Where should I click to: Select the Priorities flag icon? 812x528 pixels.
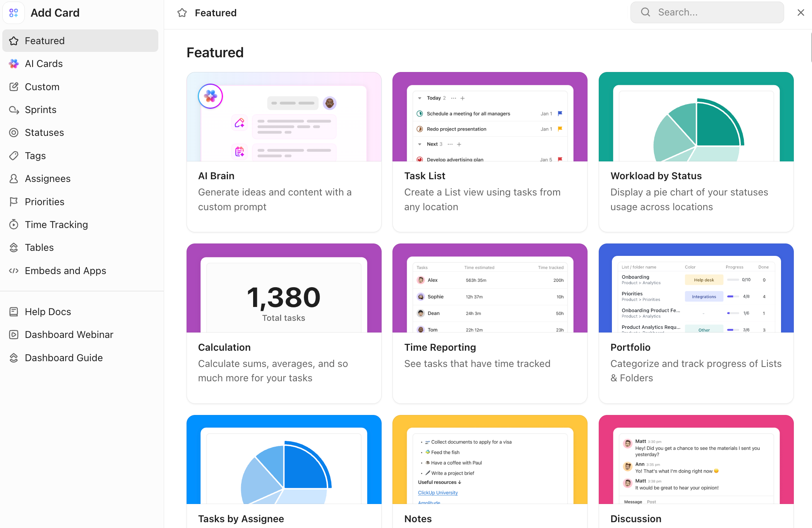pyautogui.click(x=14, y=201)
